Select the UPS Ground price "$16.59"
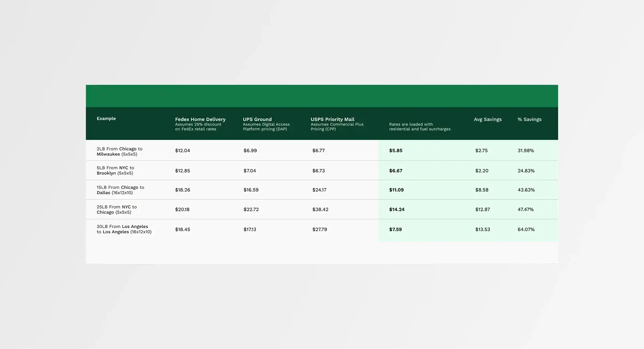The image size is (644, 349). pyautogui.click(x=251, y=190)
